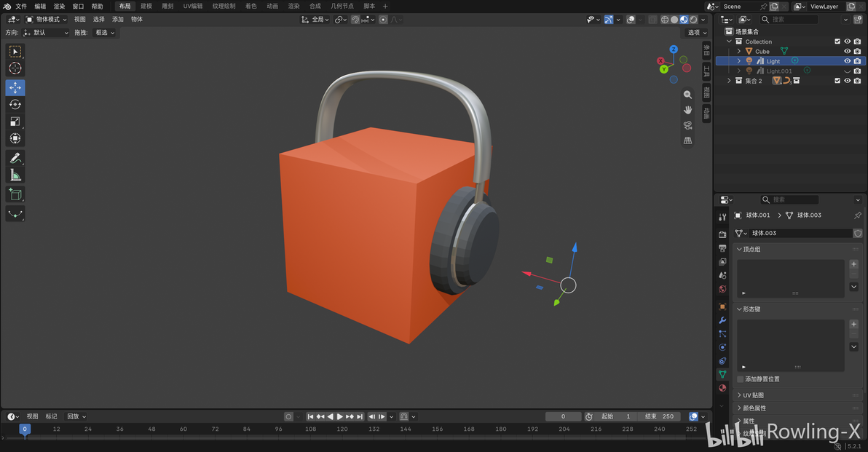Open the Material properties tab

[722, 388]
